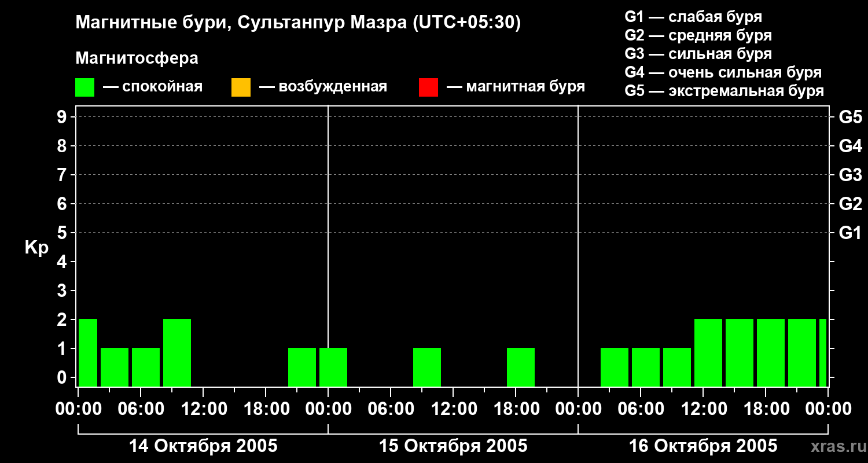Click the Kp 1 bar after 18:00 on 14 October
The image size is (868, 463).
point(302,367)
